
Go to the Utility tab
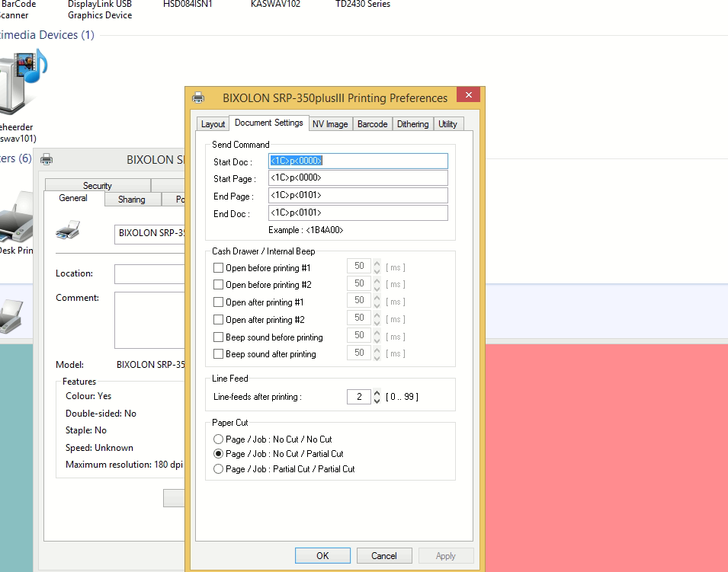[447, 124]
